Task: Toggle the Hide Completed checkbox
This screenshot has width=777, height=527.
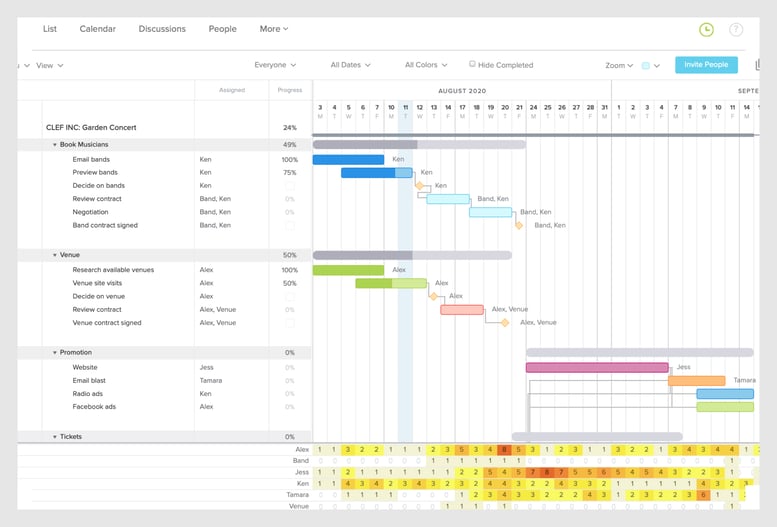Action: point(473,64)
